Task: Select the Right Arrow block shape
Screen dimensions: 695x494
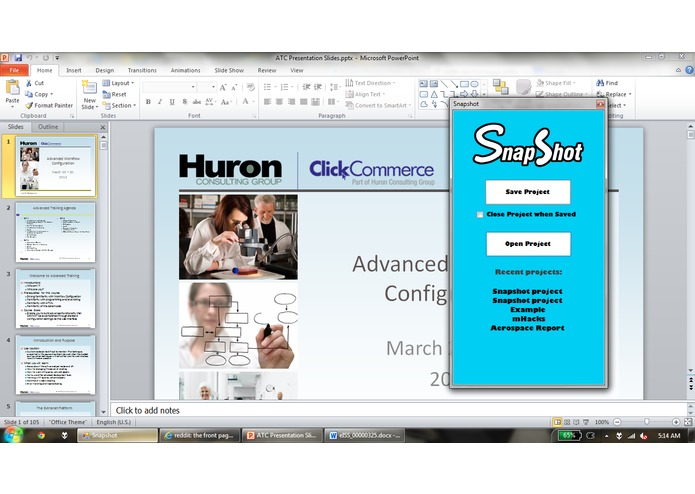Action: [464, 94]
